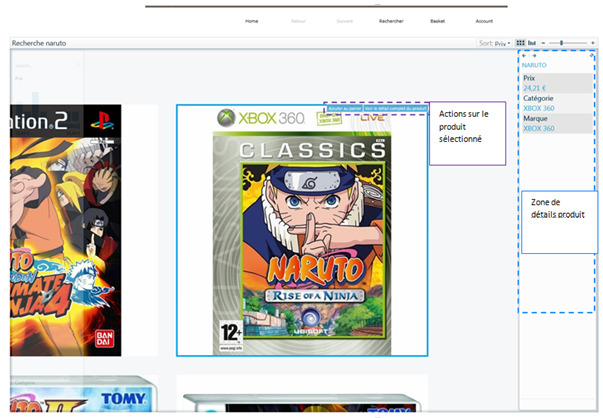
Task: Click the faded Search field in left panel
Action: click(x=47, y=66)
